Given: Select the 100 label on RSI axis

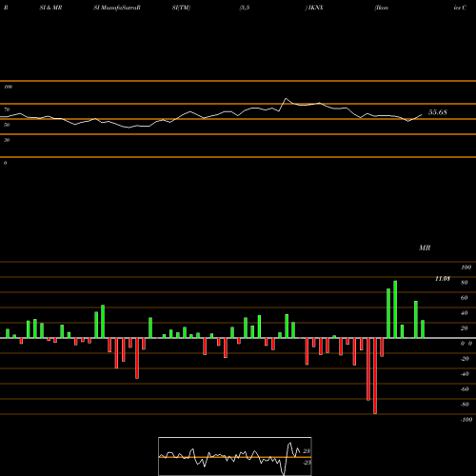Looking at the screenshot, I should 8,87.
